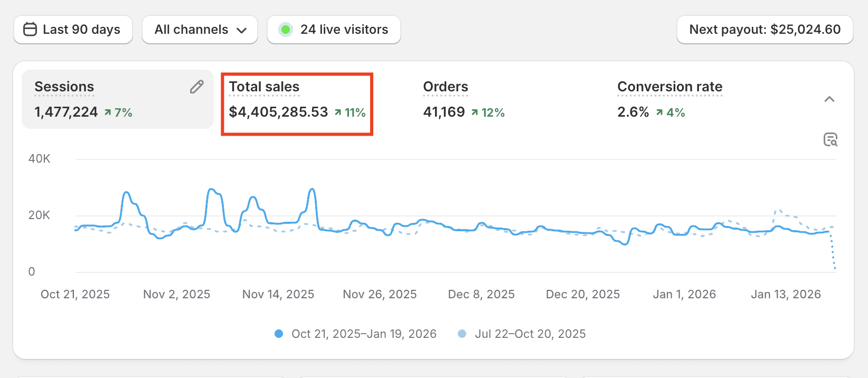Click the Total sales upward arrow icon
This screenshot has width=868, height=378.
pyautogui.click(x=338, y=112)
